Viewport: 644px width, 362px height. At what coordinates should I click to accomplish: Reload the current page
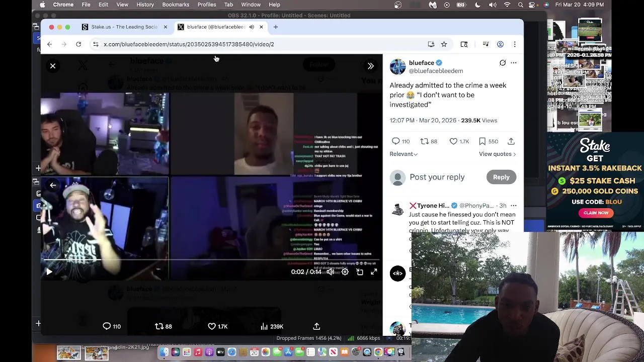tap(78, 44)
